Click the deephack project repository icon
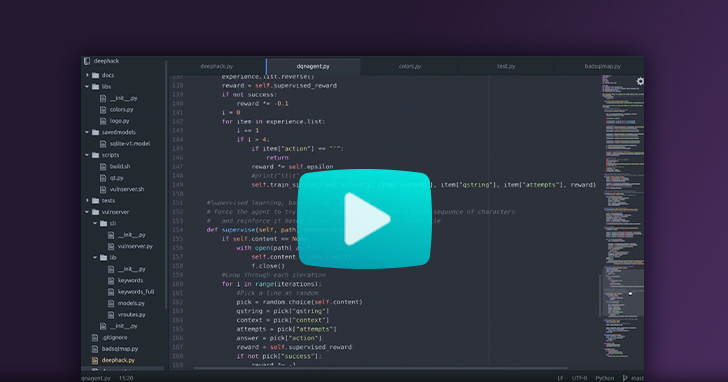728x382 pixels. pyautogui.click(x=87, y=61)
